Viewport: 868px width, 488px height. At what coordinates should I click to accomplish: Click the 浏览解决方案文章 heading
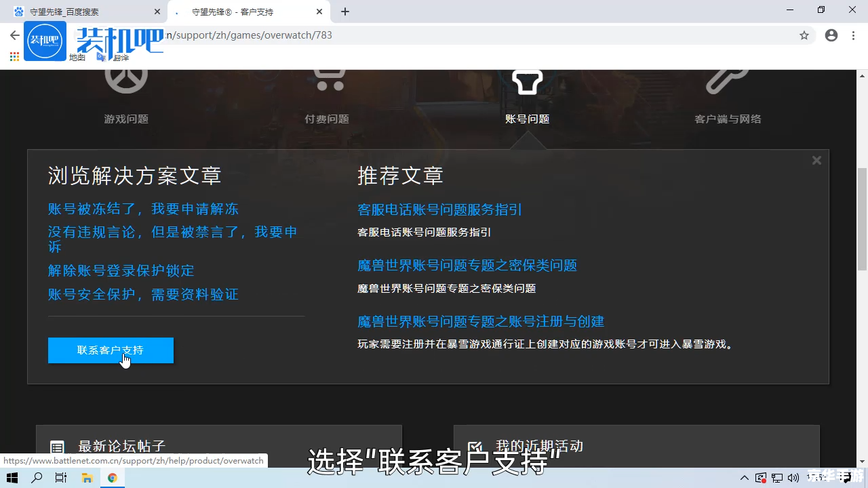(134, 176)
